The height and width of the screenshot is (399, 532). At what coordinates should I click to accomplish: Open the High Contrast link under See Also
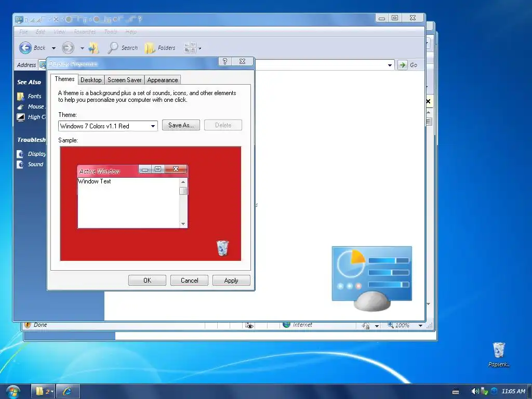tap(36, 117)
